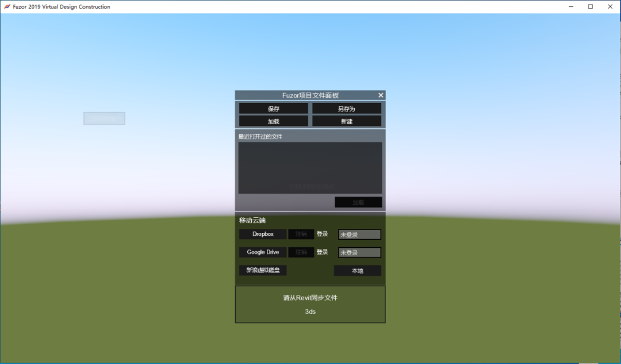
Task: Click the 登录 label in Dropbox row
Action: tap(322, 234)
